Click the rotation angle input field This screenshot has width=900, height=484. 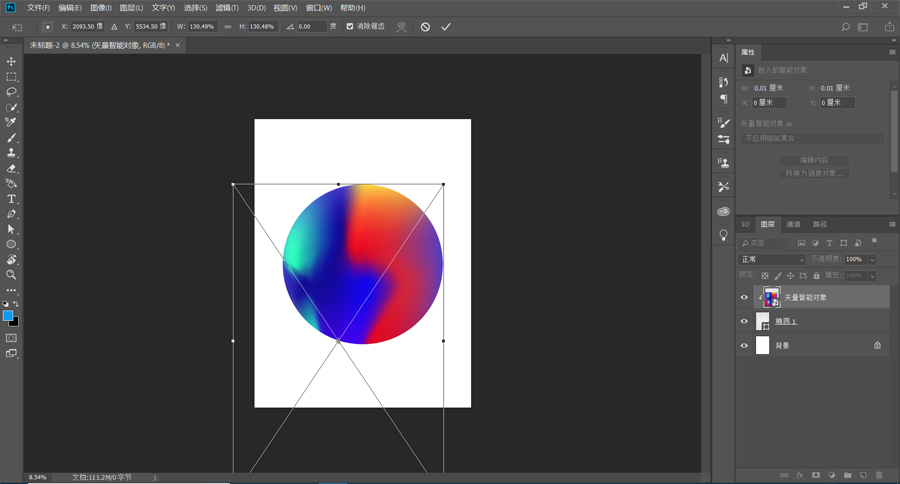click(311, 27)
